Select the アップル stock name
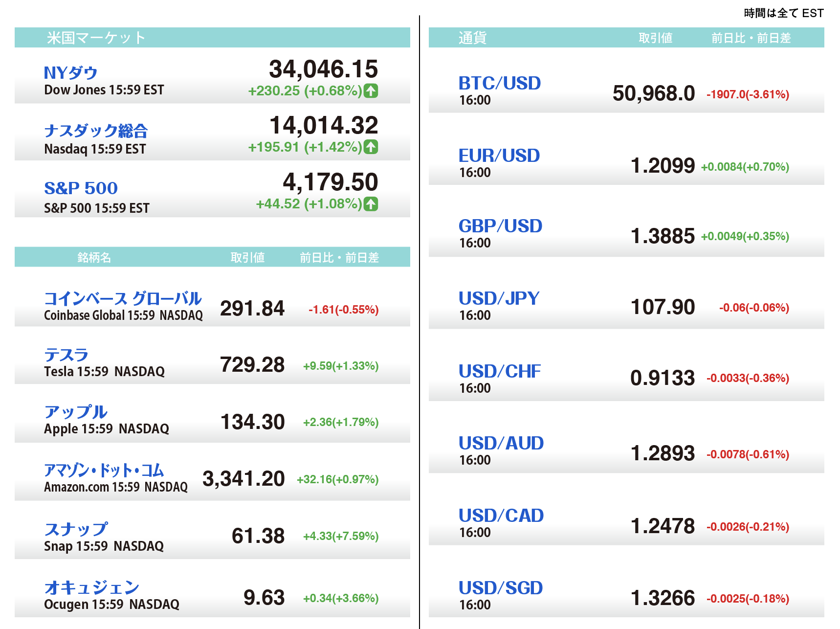Viewport: 840px width, 629px height. click(76, 412)
